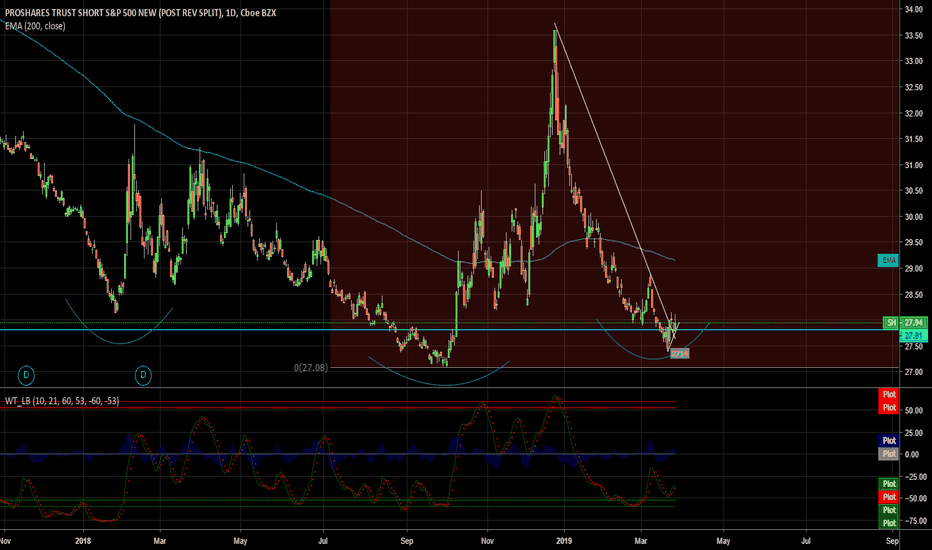932x550 pixels.
Task: Select the teal EMA price-scale tag
Action: (888, 260)
